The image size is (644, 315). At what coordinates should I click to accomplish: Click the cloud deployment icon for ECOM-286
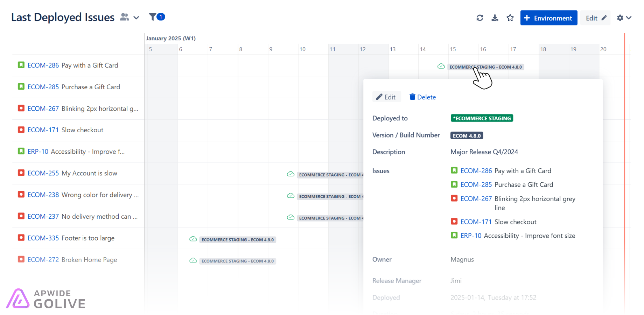coord(441,66)
